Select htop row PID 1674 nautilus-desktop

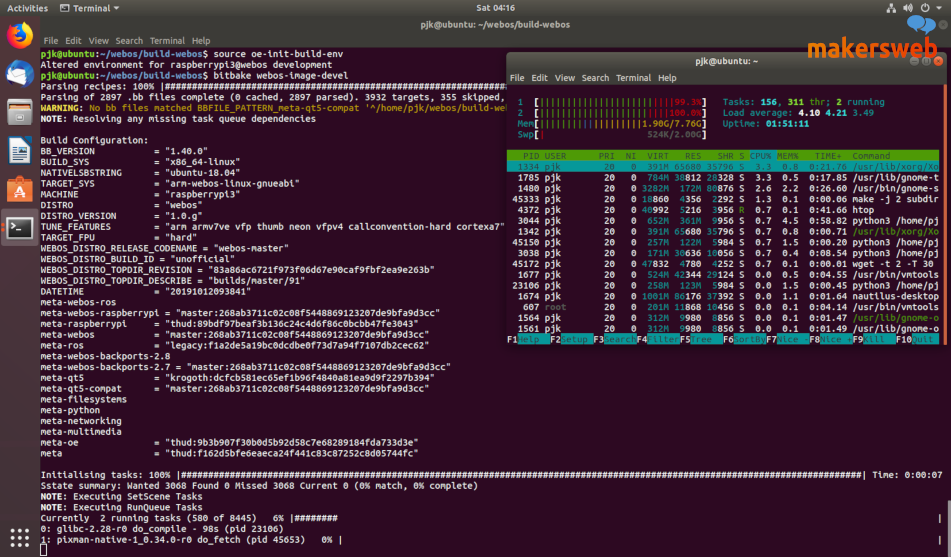pyautogui.click(x=723, y=296)
